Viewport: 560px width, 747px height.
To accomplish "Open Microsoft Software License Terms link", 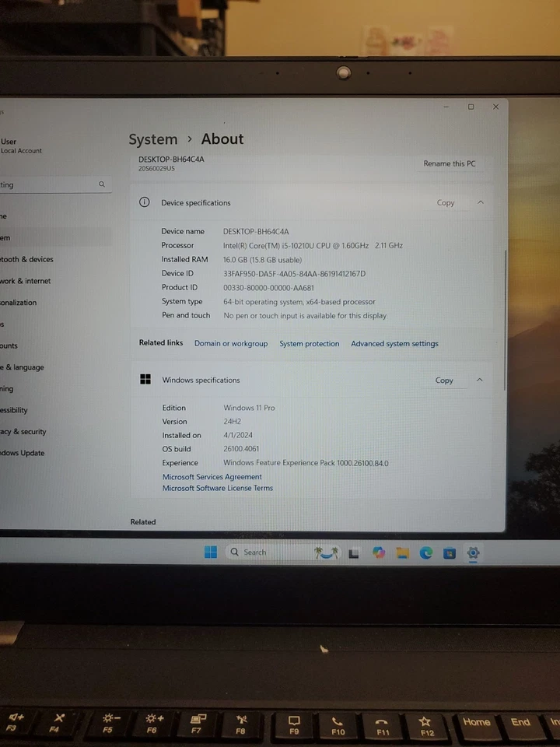I will 218,489.
